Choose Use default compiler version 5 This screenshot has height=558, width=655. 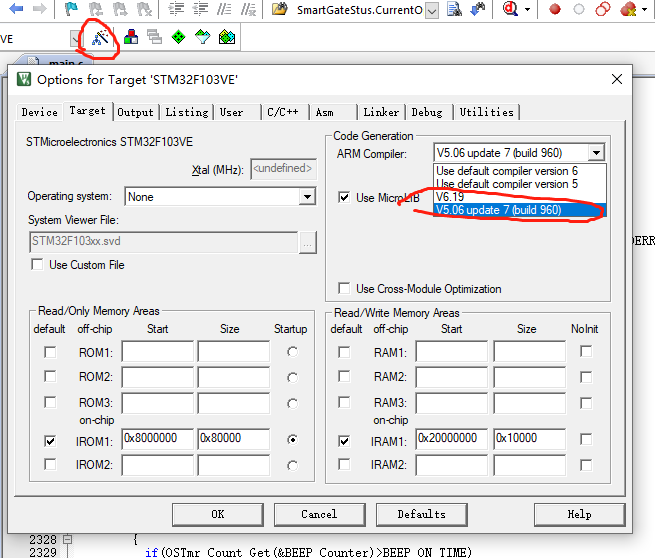coord(520,184)
